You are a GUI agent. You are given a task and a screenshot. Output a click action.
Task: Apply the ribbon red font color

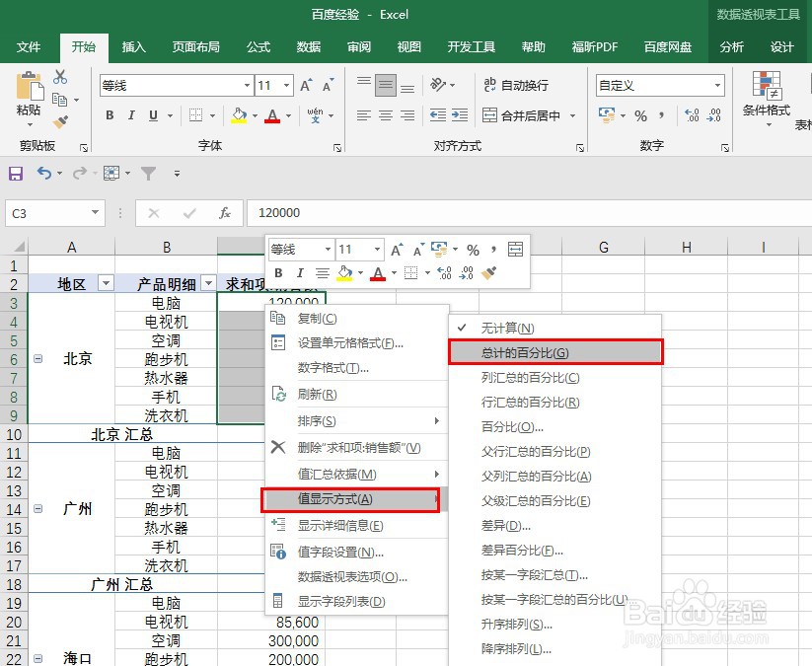[272, 115]
